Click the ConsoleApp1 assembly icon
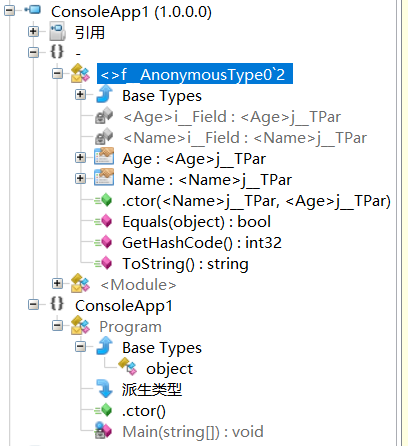 pyautogui.click(x=33, y=10)
